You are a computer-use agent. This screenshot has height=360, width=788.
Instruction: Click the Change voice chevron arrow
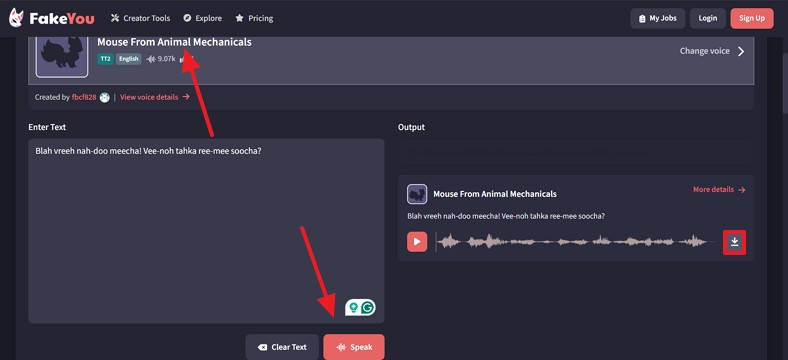point(741,51)
